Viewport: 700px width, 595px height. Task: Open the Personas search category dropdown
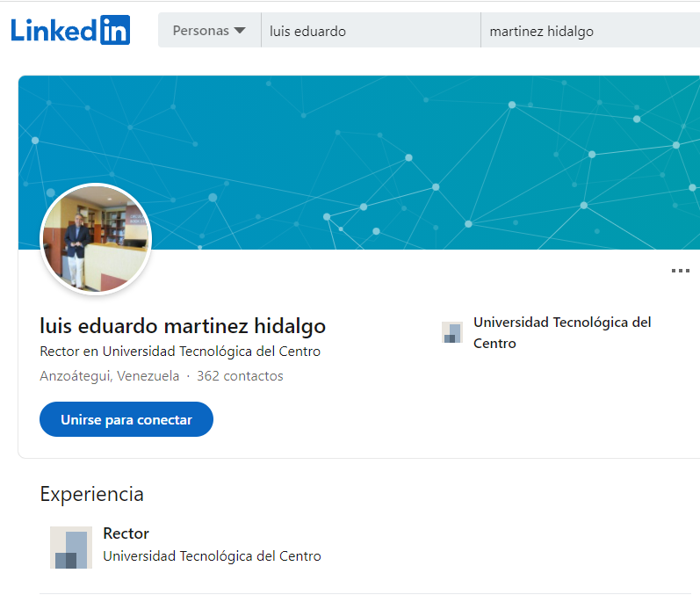209,31
